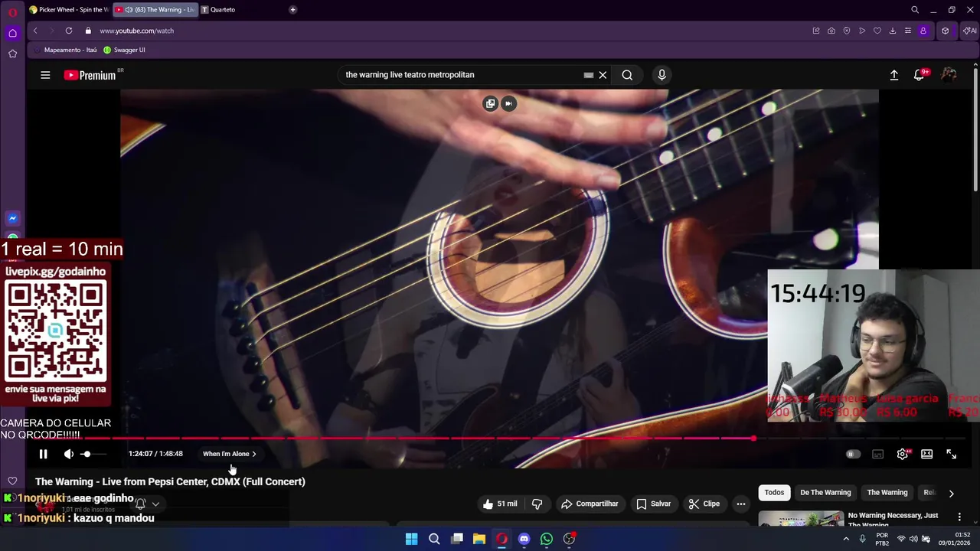980x551 pixels.
Task: Mute the video with speaker icon
Action: coord(69,454)
